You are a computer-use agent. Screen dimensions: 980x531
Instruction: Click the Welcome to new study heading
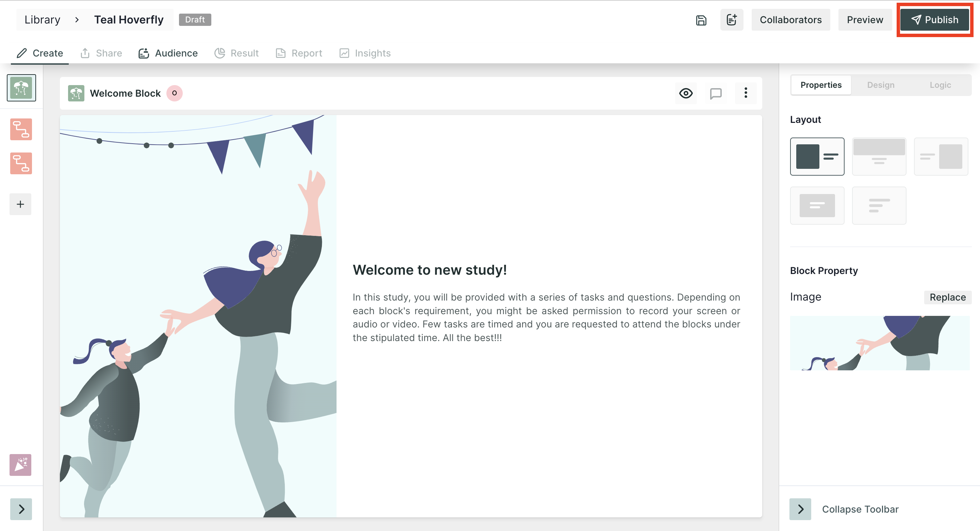430,270
